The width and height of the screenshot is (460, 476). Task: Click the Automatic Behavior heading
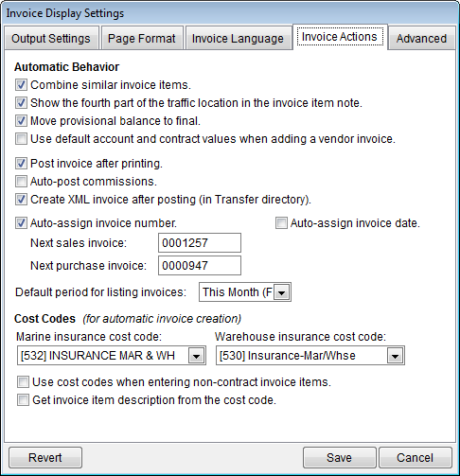point(66,67)
